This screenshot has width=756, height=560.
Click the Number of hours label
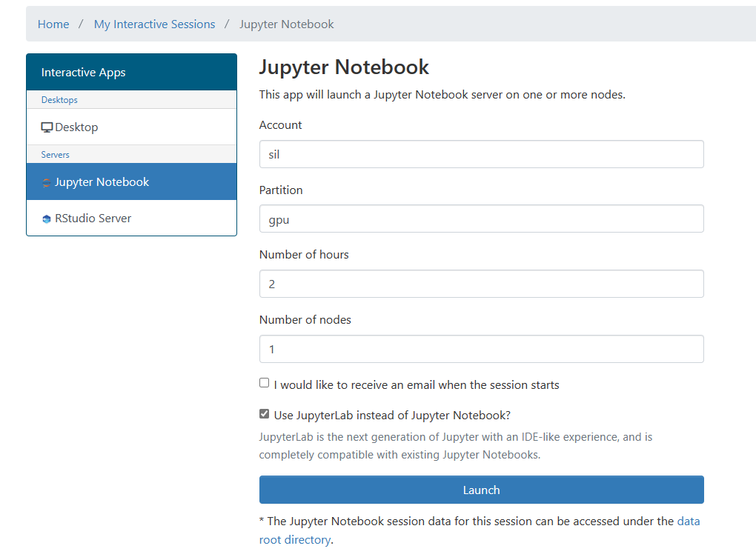click(304, 255)
